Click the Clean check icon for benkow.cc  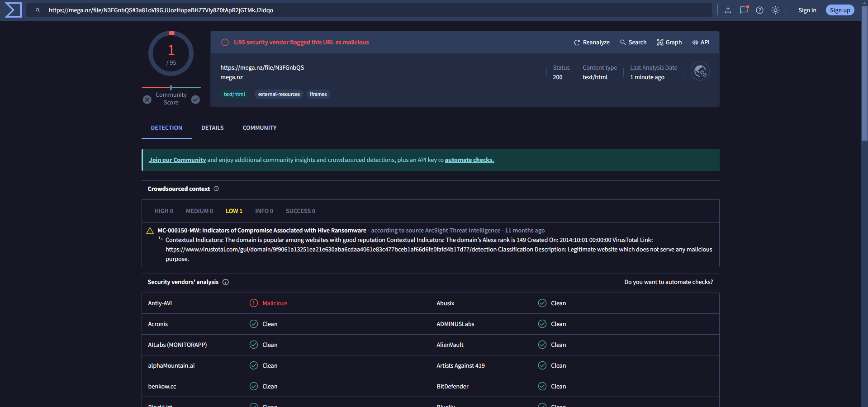254,386
